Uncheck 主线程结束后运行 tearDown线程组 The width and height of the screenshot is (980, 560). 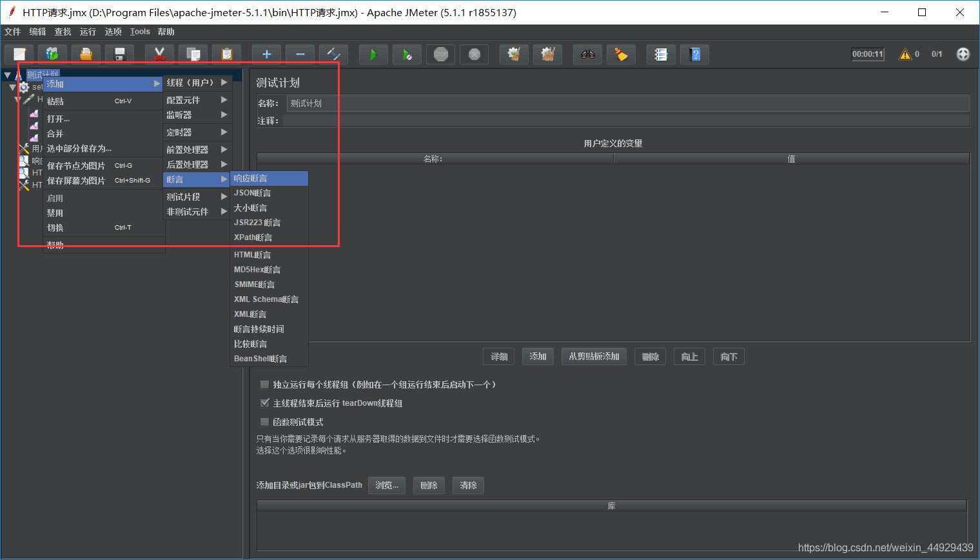[x=264, y=403]
